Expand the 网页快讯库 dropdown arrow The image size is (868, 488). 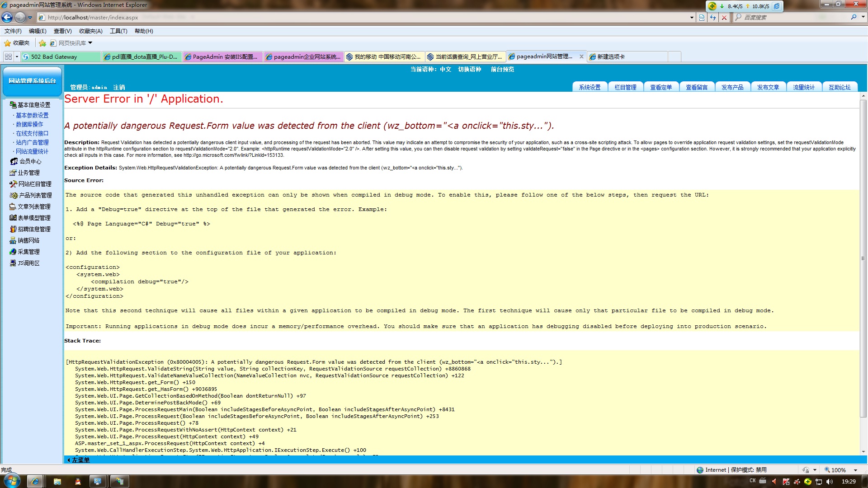(x=90, y=43)
